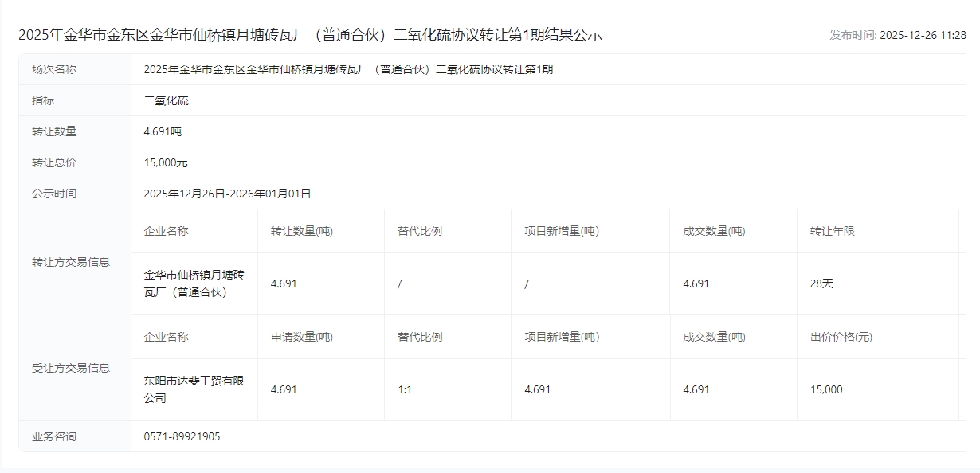Image resolution: width=980 pixels, height=473 pixels.
Task: Select the 15,000 bid price cell in the 受让方 row
Action: point(826,389)
